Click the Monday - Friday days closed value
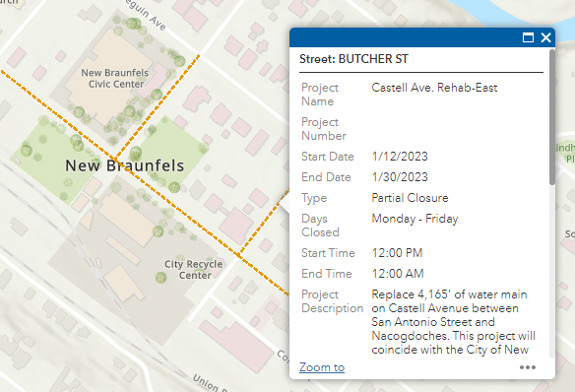Screen dimensions: 575x392 (415, 219)
